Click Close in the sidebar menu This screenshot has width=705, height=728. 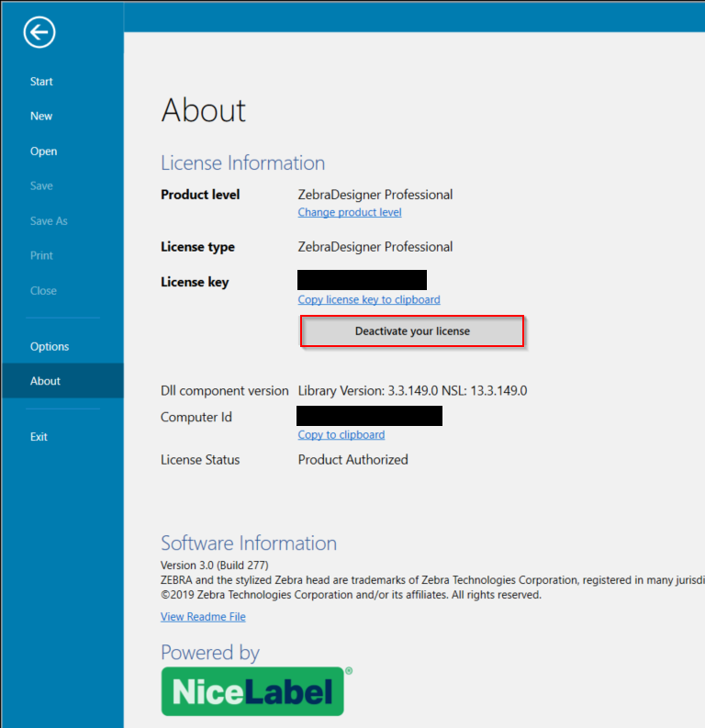click(x=43, y=291)
